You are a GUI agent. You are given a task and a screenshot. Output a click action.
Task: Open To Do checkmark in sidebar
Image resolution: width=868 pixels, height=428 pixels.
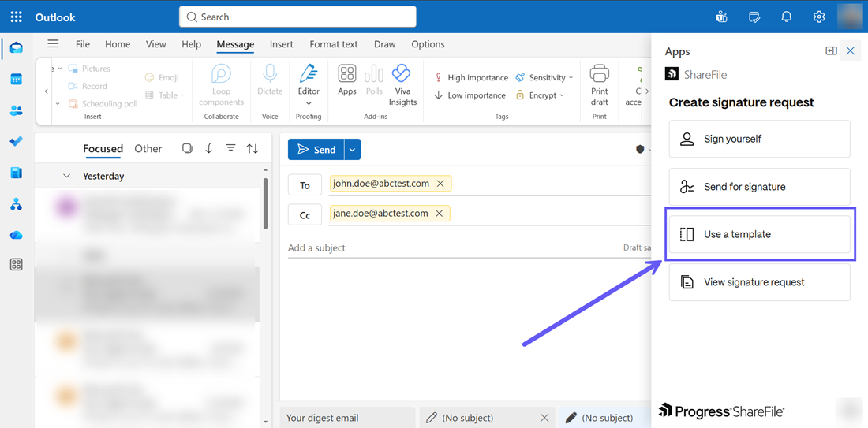(16, 142)
